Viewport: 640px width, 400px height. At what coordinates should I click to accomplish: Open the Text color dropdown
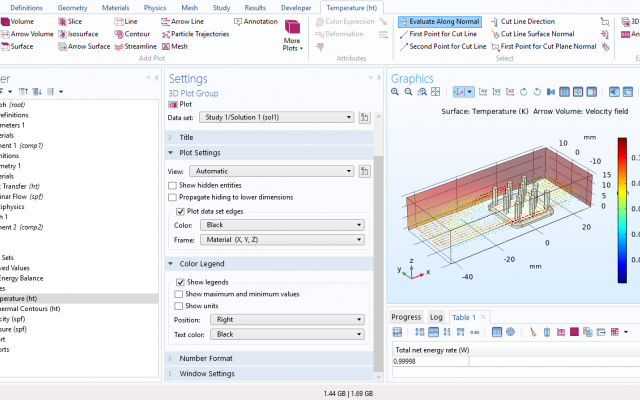click(287, 334)
